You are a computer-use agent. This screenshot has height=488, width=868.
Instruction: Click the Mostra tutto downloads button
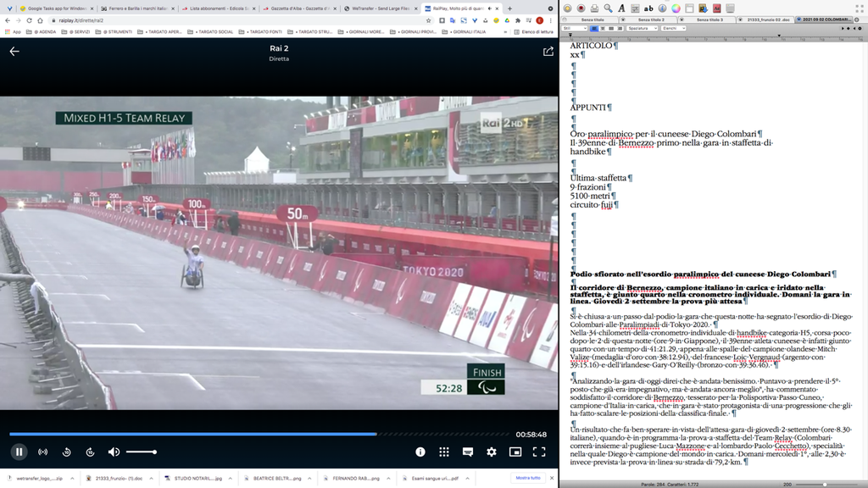coord(528,478)
